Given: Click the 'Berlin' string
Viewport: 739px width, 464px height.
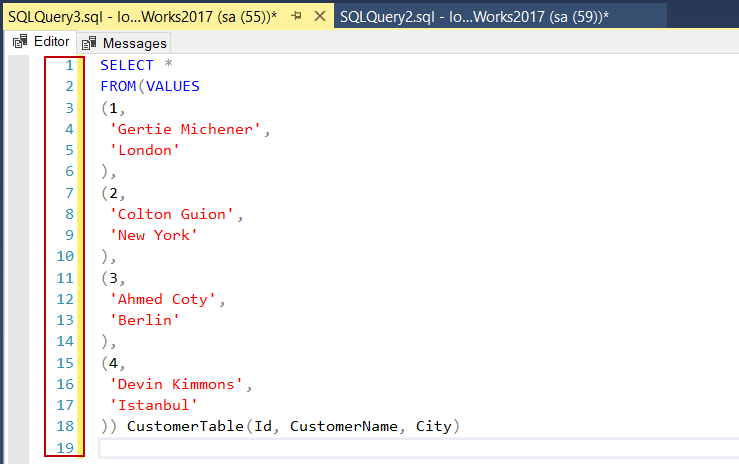Looking at the screenshot, I should [x=144, y=320].
